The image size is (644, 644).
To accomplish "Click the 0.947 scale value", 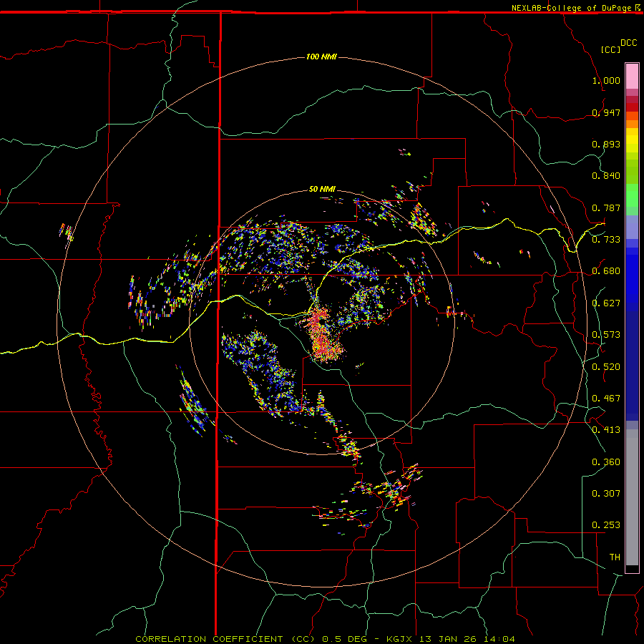I will 606,112.
